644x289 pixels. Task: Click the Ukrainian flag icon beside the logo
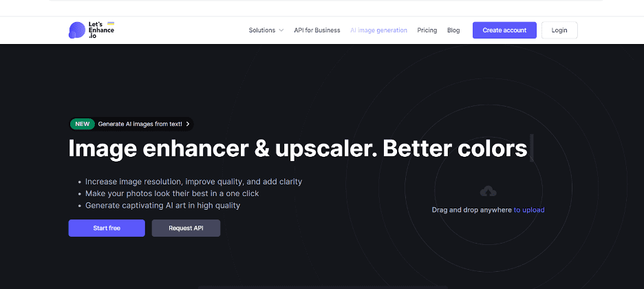point(111,23)
